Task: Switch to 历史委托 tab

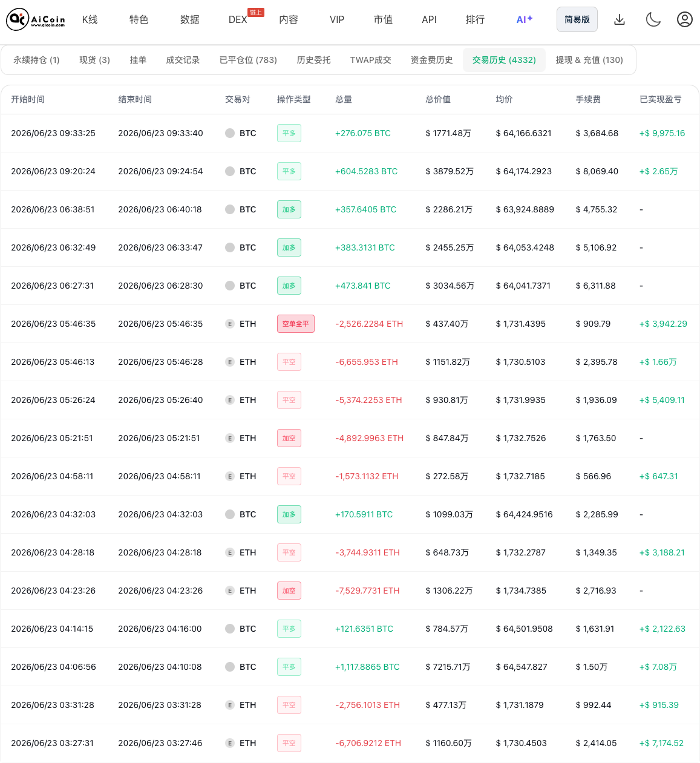Action: pos(313,60)
